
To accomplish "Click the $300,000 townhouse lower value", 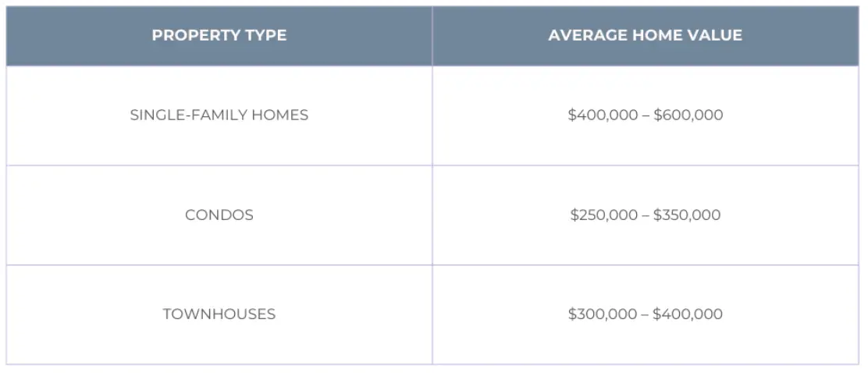I will coord(603,314).
